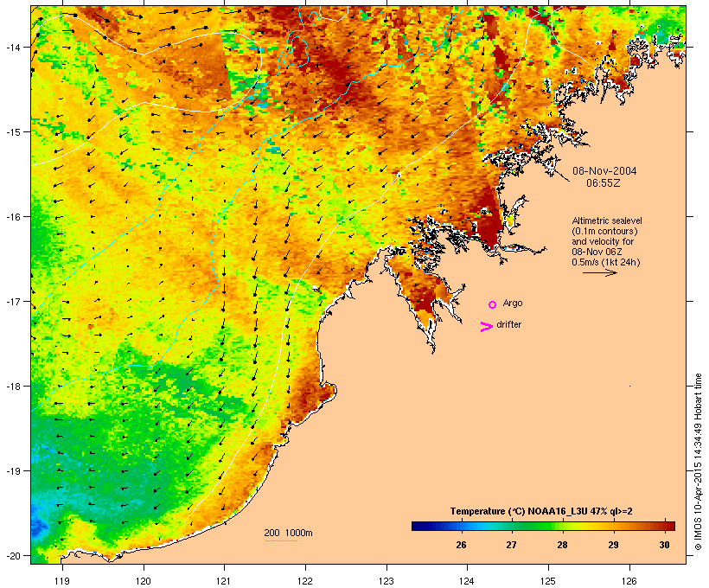Click the Temperature NOAA16_L3U colorbar title
The width and height of the screenshot is (709, 588).
pos(541,511)
